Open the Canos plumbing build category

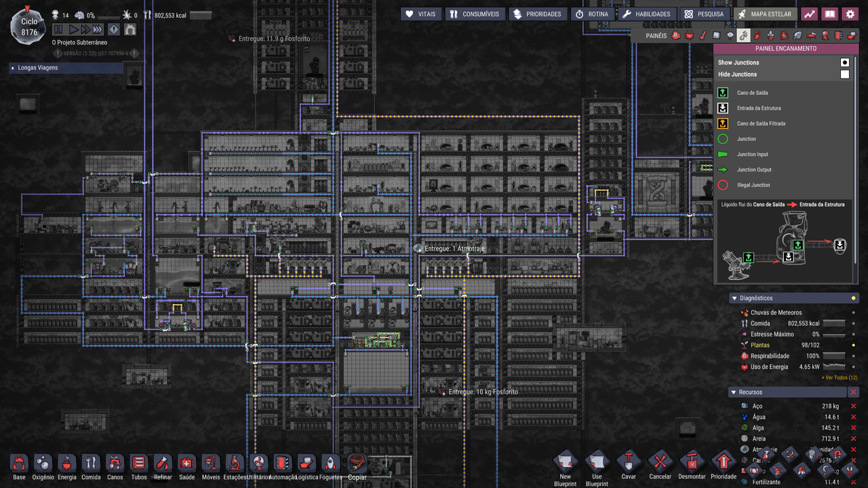click(x=115, y=466)
